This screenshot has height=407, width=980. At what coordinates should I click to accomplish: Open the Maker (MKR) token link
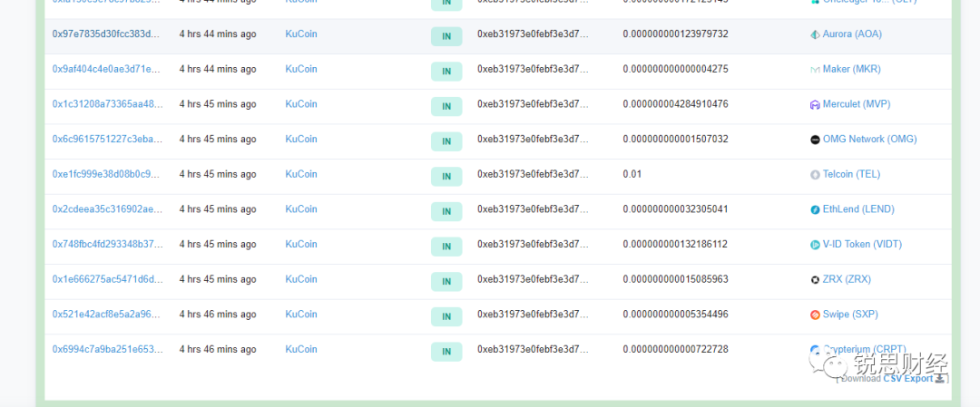851,69
